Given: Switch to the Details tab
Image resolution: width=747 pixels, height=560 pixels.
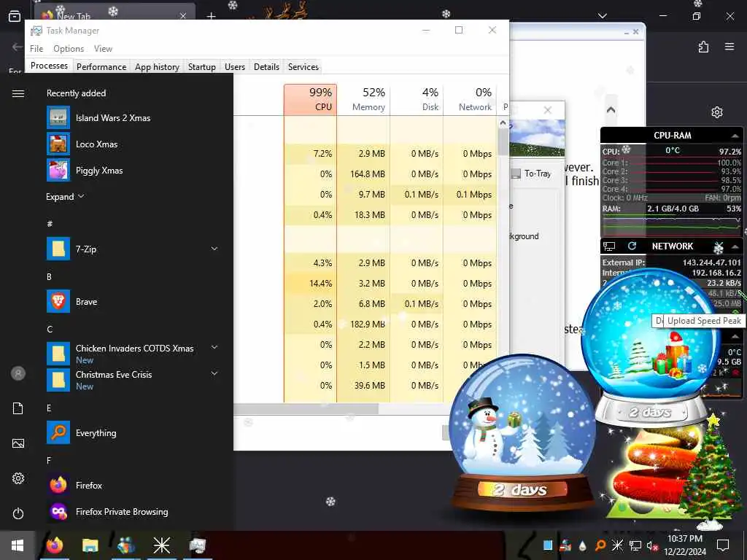Looking at the screenshot, I should pyautogui.click(x=266, y=66).
